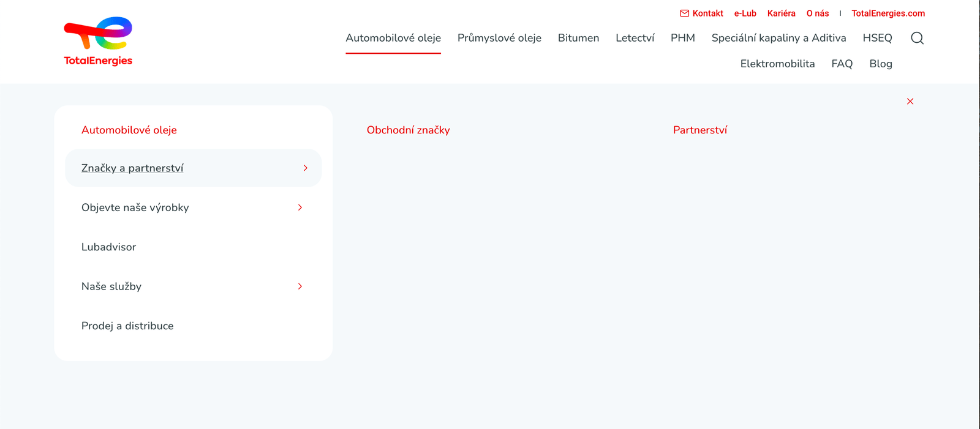The image size is (980, 429).
Task: Select Značky a partnerství menu entry
Action: click(132, 168)
